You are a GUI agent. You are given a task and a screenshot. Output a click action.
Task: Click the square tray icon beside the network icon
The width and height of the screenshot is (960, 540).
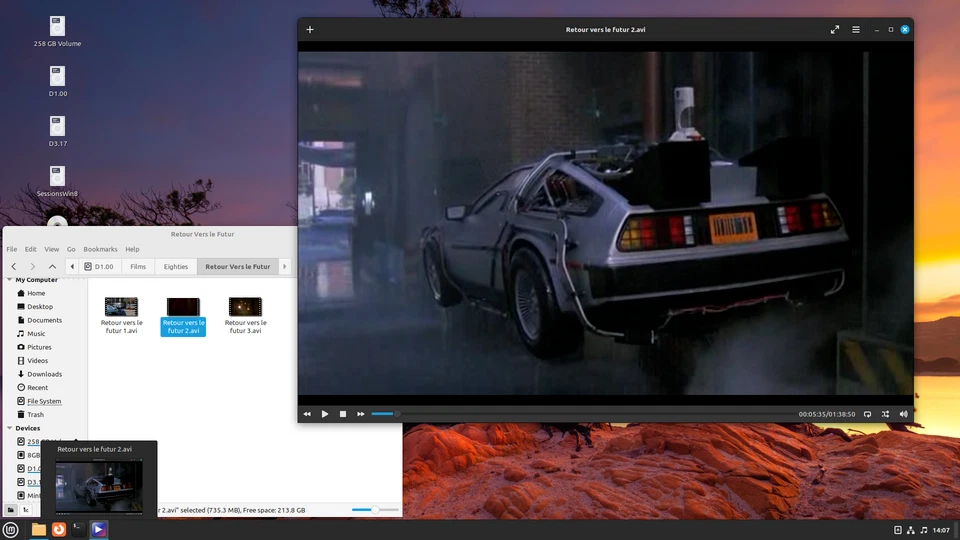898,530
